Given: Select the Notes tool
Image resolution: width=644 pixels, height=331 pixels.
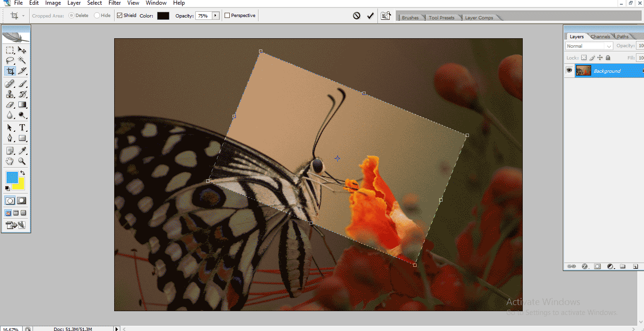Looking at the screenshot, I should 9,151.
